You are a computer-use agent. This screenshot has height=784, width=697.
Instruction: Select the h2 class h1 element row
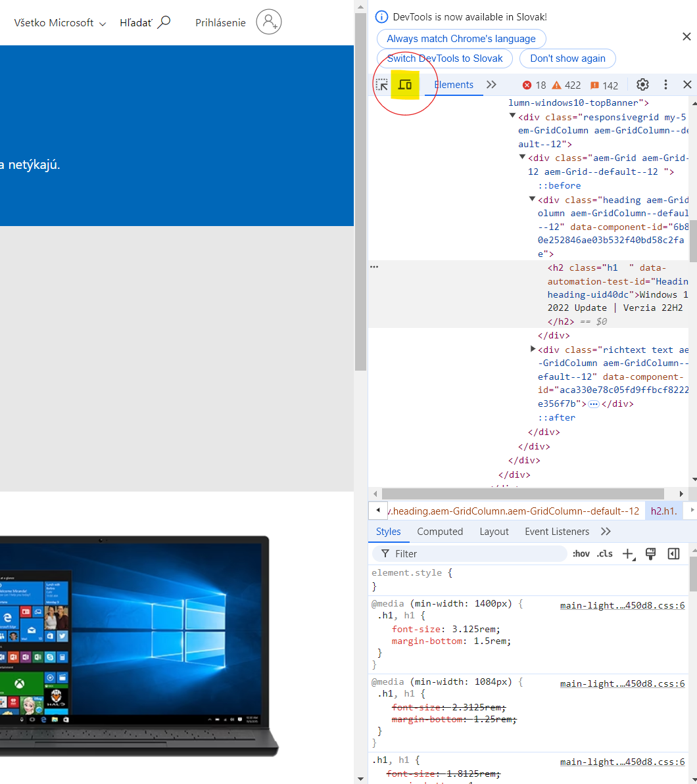pos(529,294)
